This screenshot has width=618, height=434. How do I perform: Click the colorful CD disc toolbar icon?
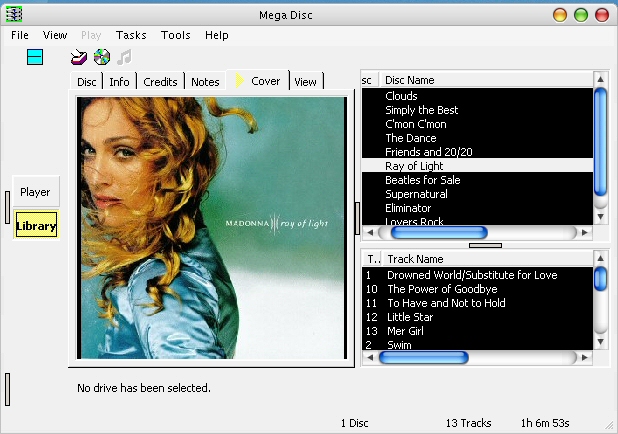point(102,57)
